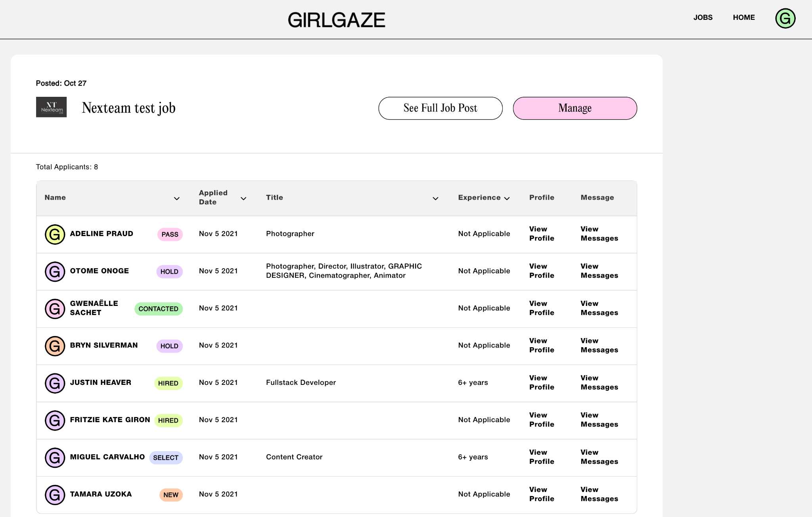Open CONTACTED status badge for Gwenaëlle Sachet
The image size is (812, 517).
pos(159,309)
